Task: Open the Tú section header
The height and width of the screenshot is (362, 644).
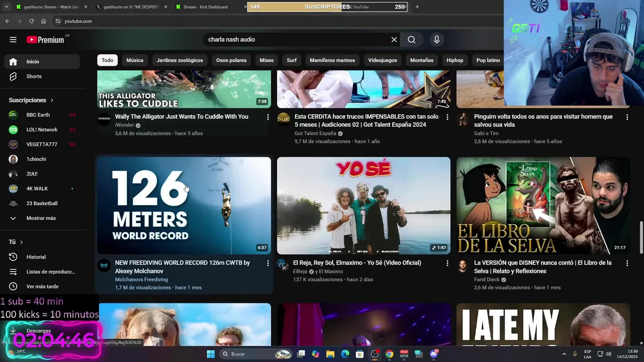Action: [16, 242]
